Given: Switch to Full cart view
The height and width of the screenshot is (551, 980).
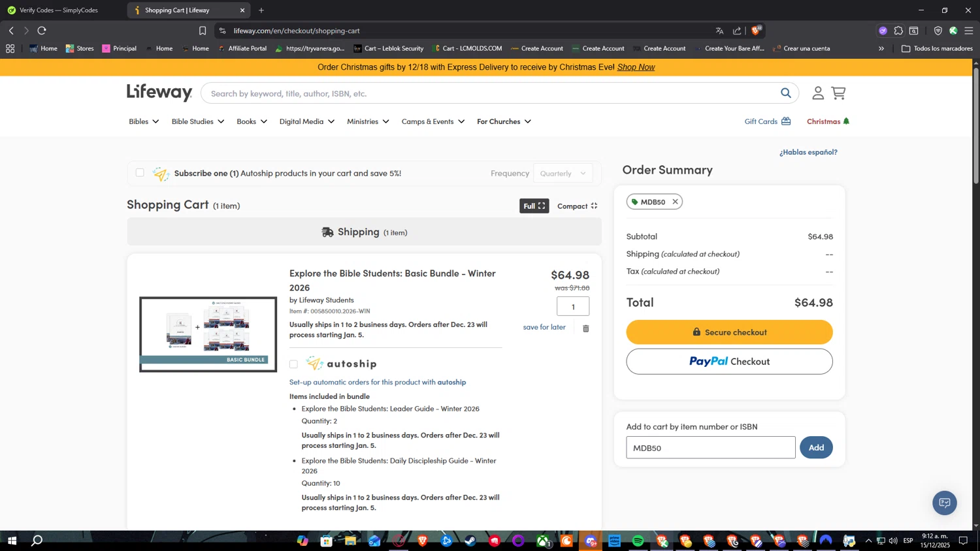Looking at the screenshot, I should 534,206.
